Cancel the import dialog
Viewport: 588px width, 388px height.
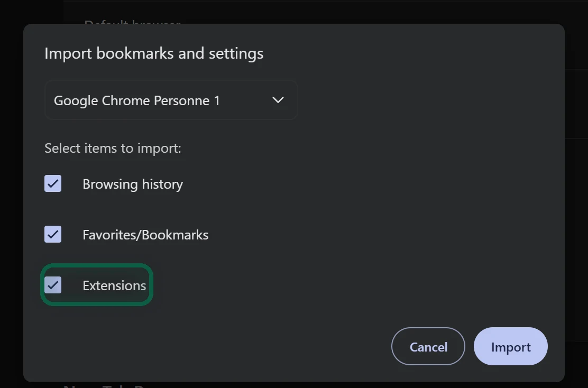[428, 346]
